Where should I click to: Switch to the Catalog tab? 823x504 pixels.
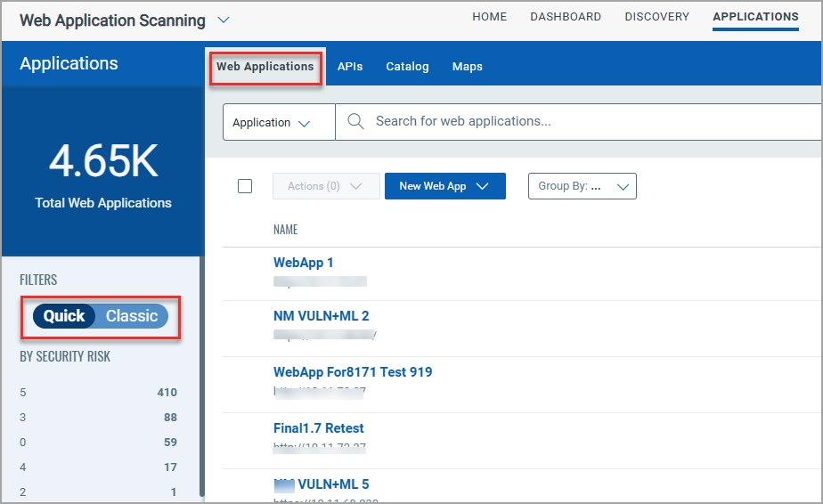click(407, 67)
